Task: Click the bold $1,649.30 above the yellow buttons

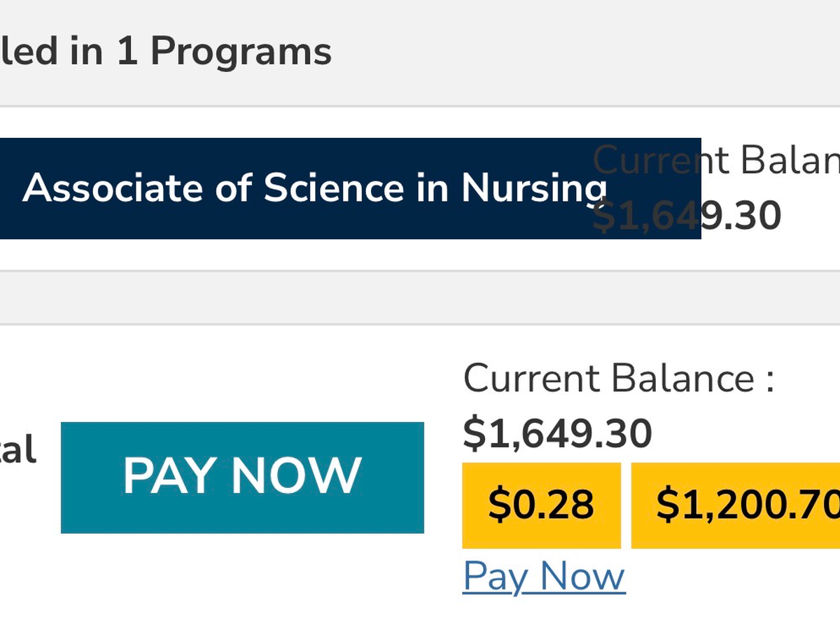Action: pos(557,433)
